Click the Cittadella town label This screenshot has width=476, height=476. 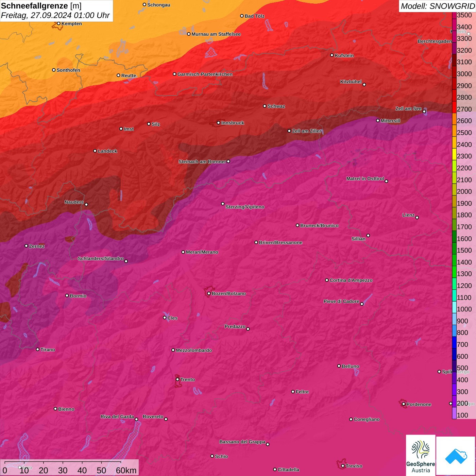click(x=288, y=470)
